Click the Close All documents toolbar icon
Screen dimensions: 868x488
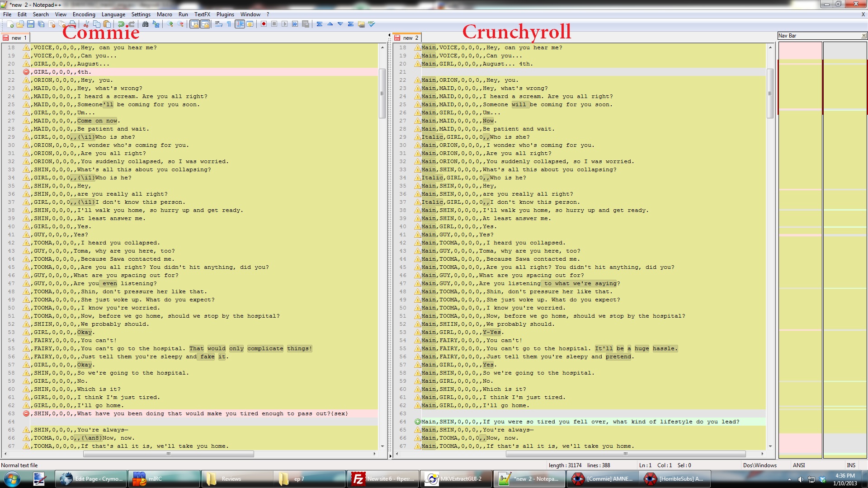62,24
